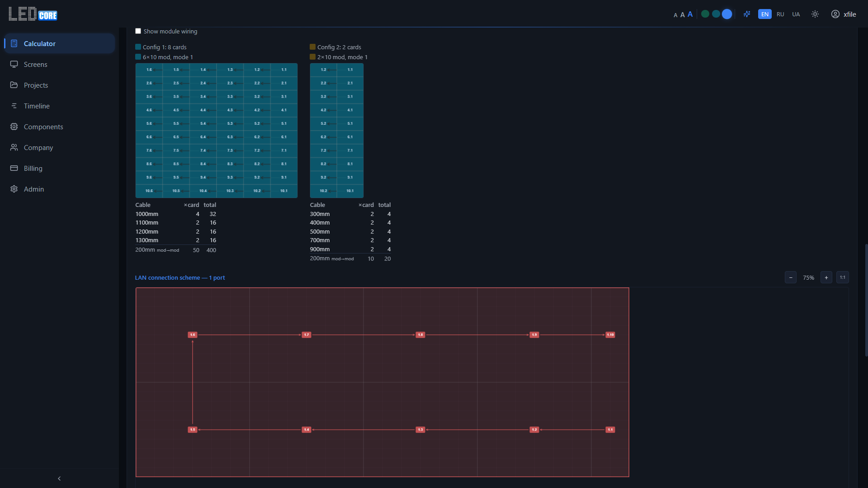
Task: Go to Projects in sidebar
Action: (x=36, y=85)
